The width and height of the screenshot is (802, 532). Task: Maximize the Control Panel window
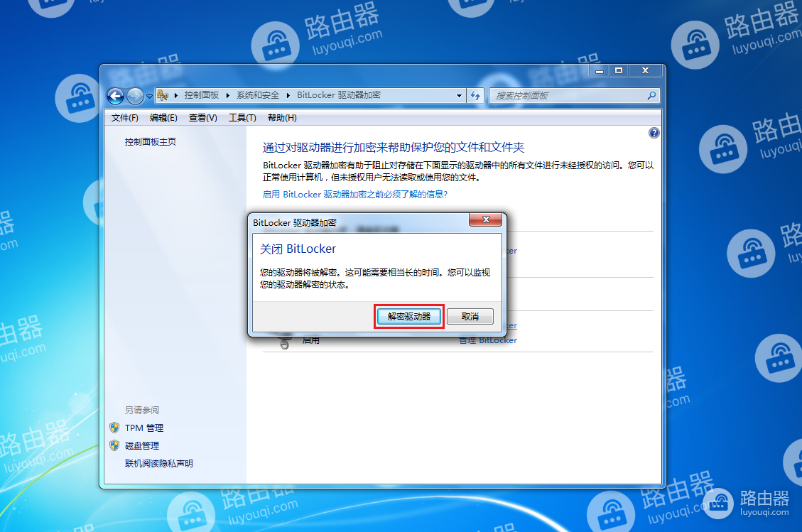[x=619, y=70]
